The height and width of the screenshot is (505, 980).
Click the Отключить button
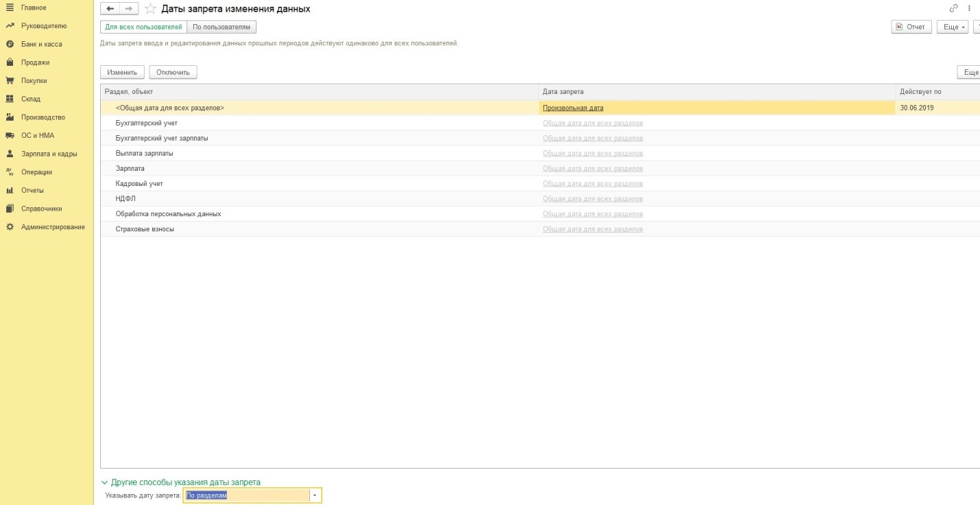coord(173,72)
